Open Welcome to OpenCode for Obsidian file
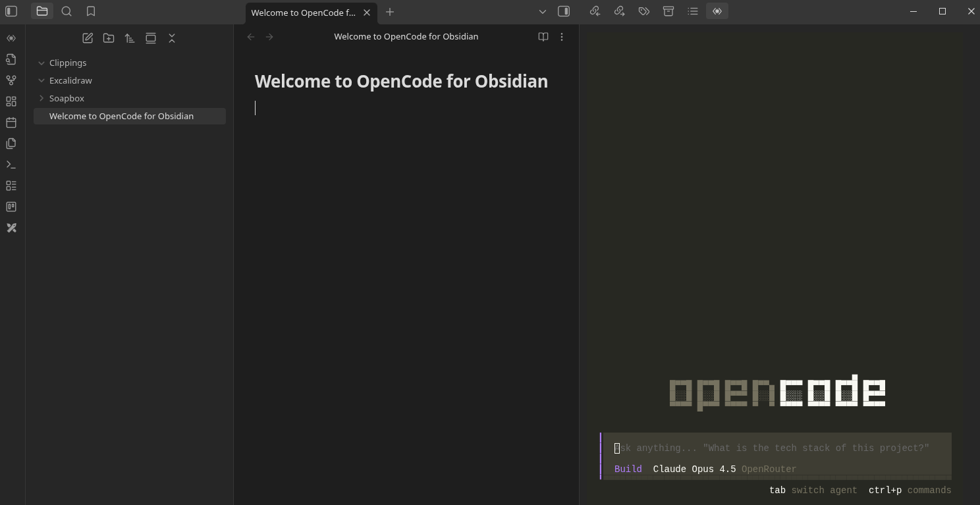 click(x=130, y=116)
